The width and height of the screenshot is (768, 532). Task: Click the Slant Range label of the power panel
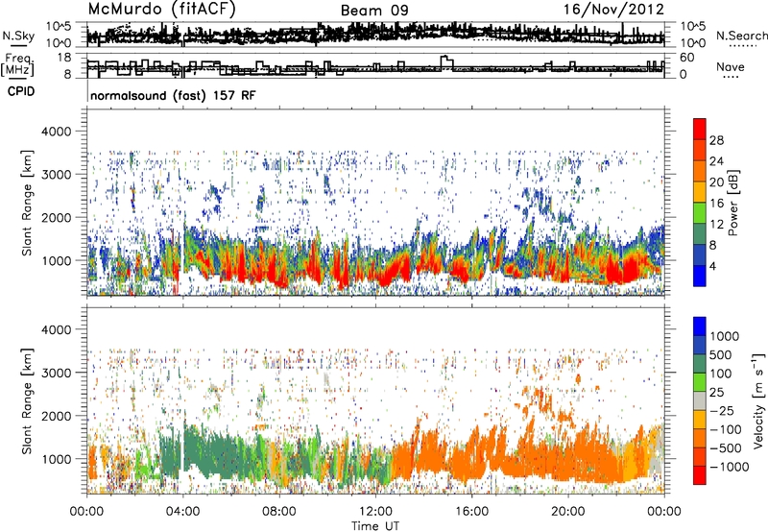pos(27,203)
